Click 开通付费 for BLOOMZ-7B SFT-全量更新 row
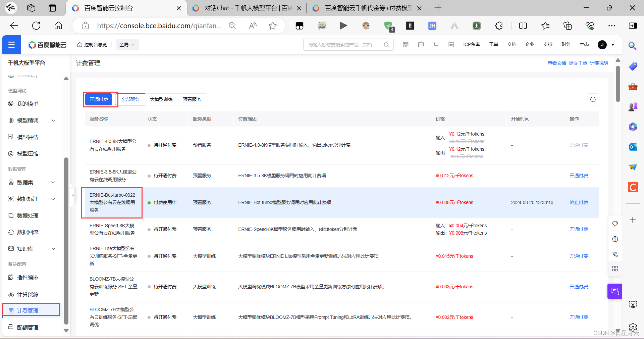644x339 pixels. [579, 287]
